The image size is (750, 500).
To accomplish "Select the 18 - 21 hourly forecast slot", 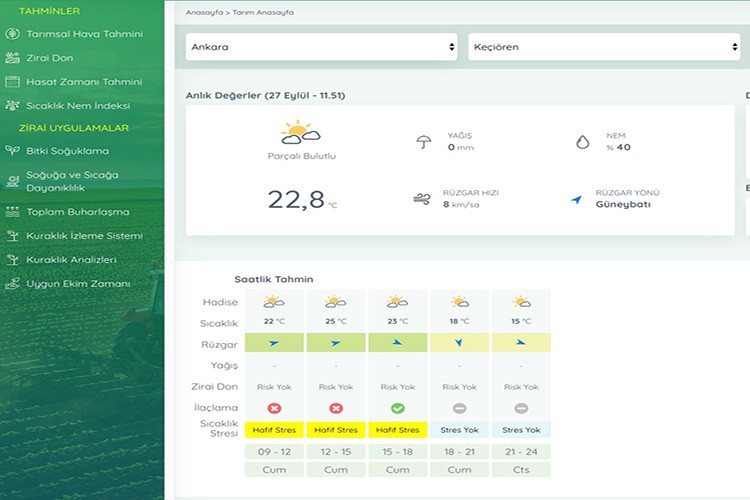I will (x=459, y=452).
